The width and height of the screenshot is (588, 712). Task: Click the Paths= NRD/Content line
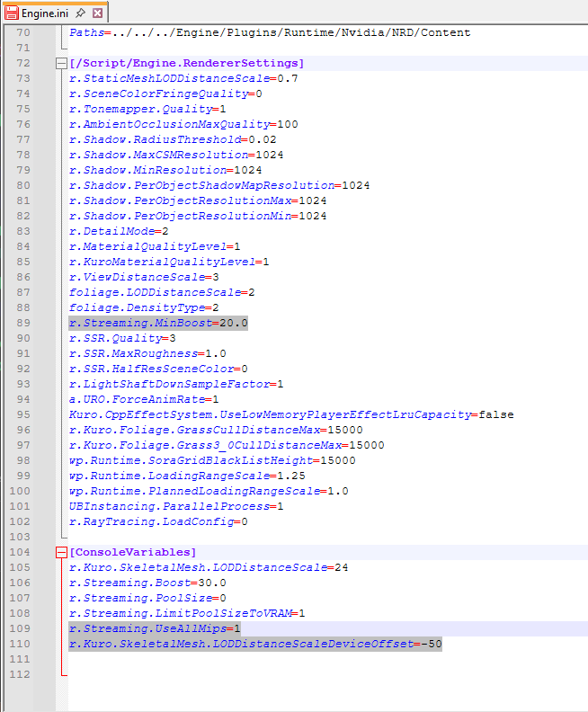click(x=270, y=32)
